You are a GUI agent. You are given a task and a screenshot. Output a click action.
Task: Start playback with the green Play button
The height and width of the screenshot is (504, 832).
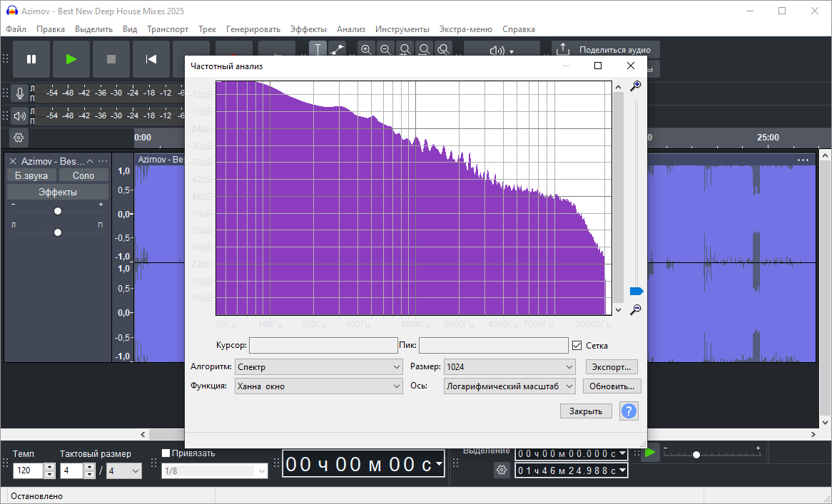(x=71, y=59)
